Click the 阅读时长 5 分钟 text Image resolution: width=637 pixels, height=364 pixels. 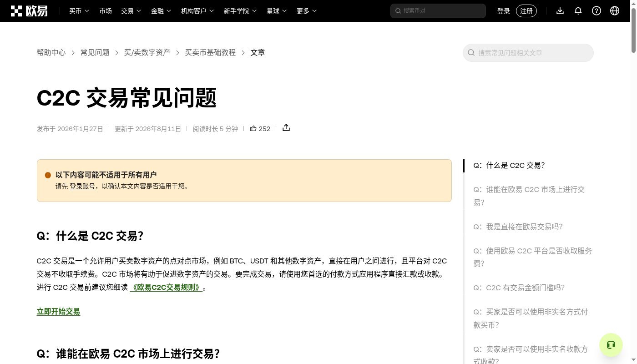pyautogui.click(x=215, y=129)
